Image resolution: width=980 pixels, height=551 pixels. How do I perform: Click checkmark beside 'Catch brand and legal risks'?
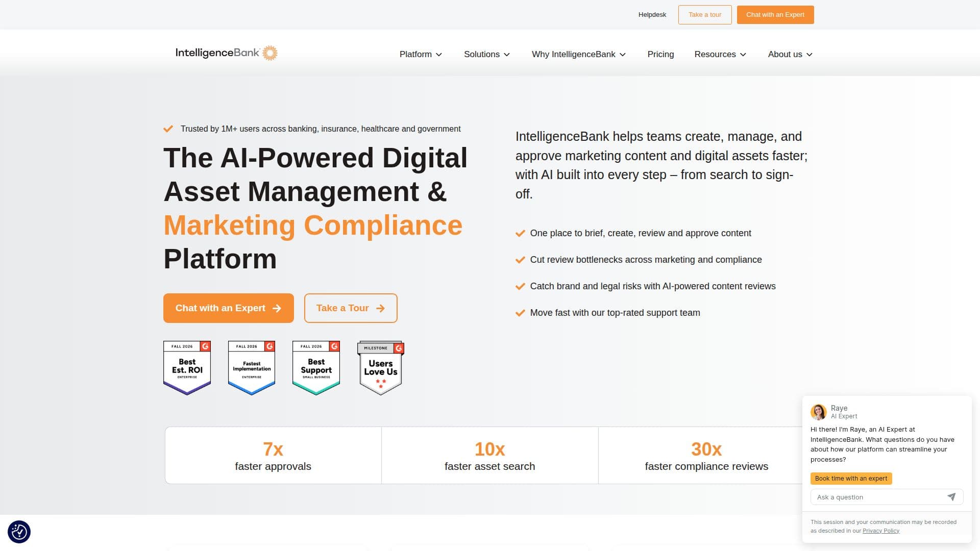pos(520,286)
